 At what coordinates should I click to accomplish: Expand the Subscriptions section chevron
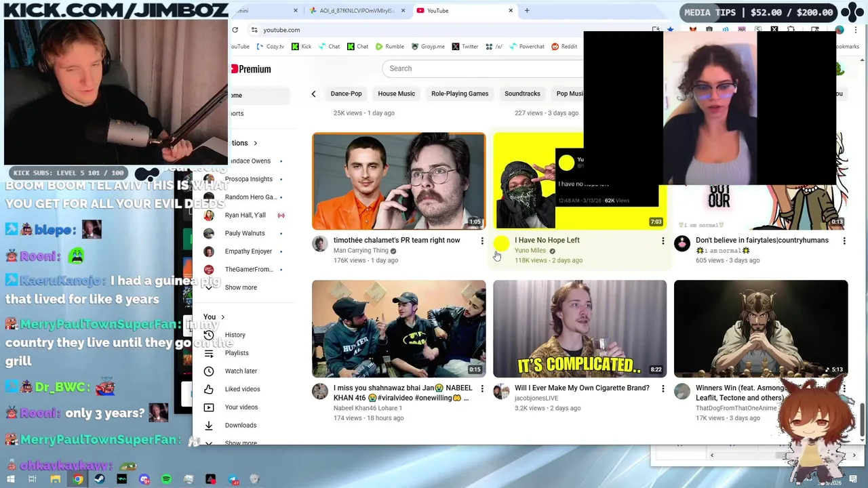coord(256,143)
